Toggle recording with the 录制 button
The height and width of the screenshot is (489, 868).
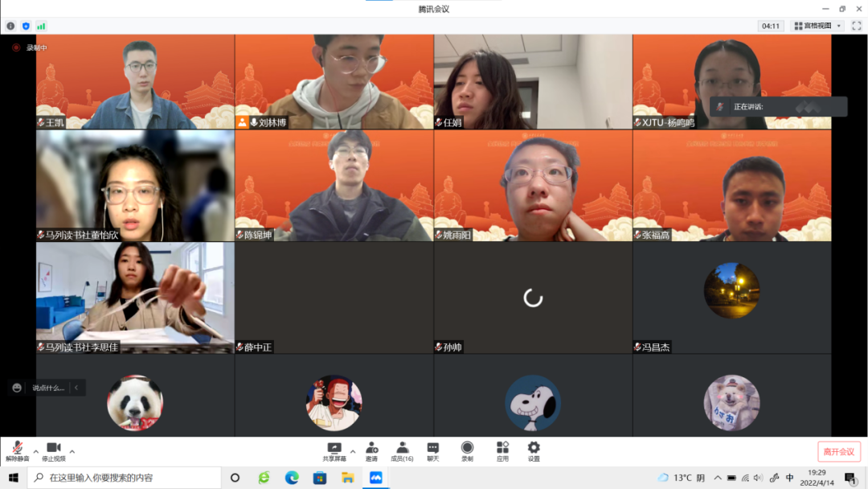tap(467, 450)
